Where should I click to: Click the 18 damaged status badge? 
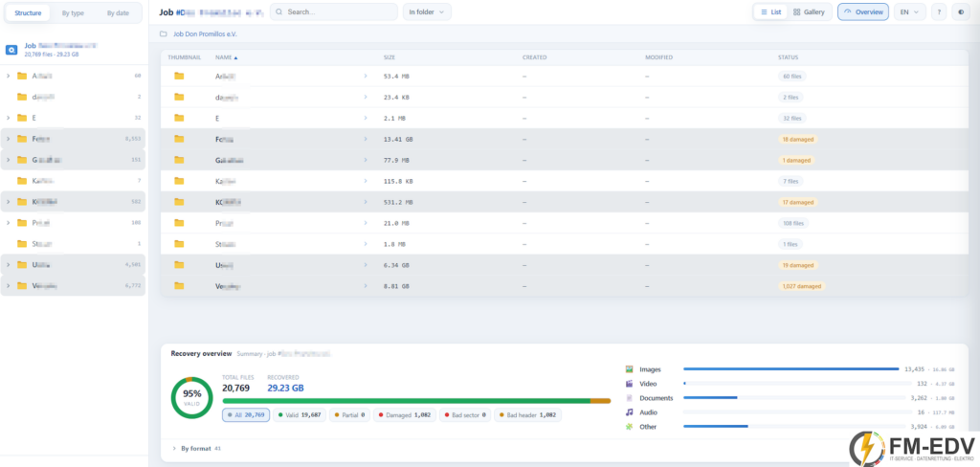tap(797, 139)
